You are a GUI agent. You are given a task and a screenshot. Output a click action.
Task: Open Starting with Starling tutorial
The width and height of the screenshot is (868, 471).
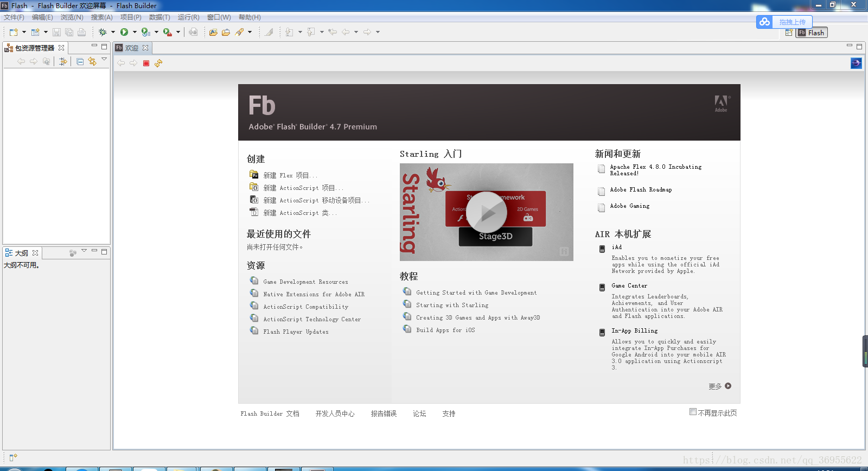(x=452, y=305)
